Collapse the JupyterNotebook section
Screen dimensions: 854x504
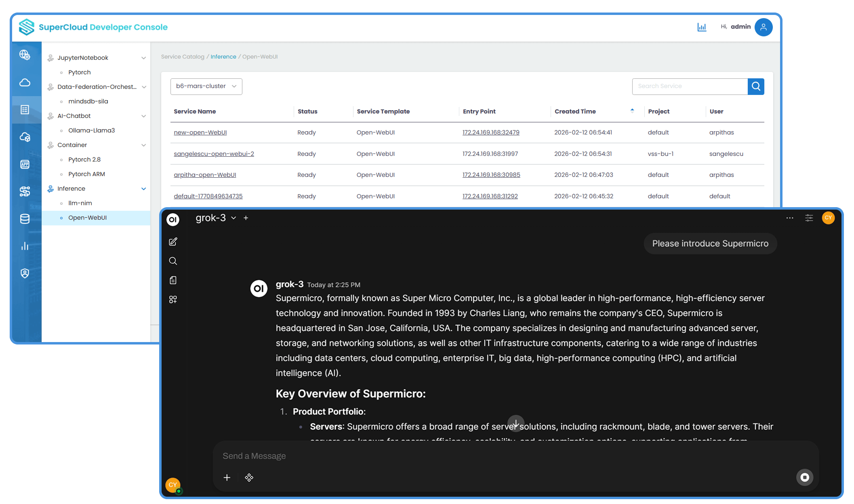[143, 58]
